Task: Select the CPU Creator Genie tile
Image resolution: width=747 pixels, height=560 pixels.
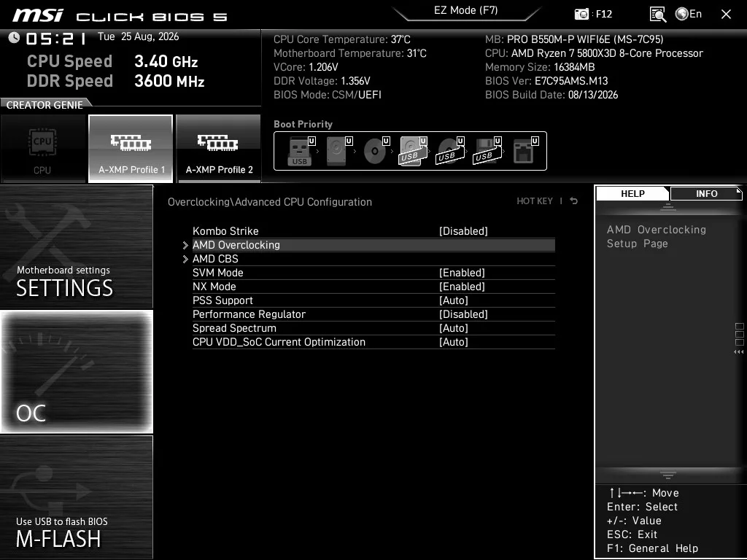Action: tap(43, 149)
